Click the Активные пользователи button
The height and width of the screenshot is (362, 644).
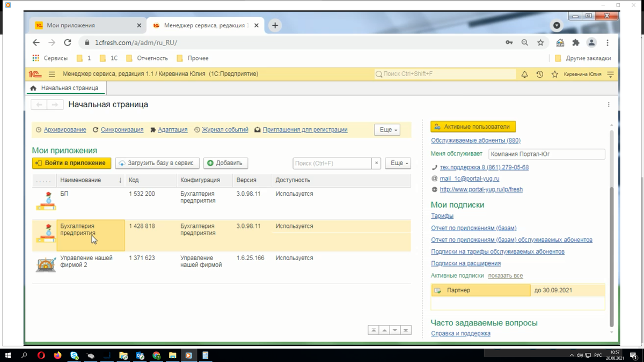point(473,127)
